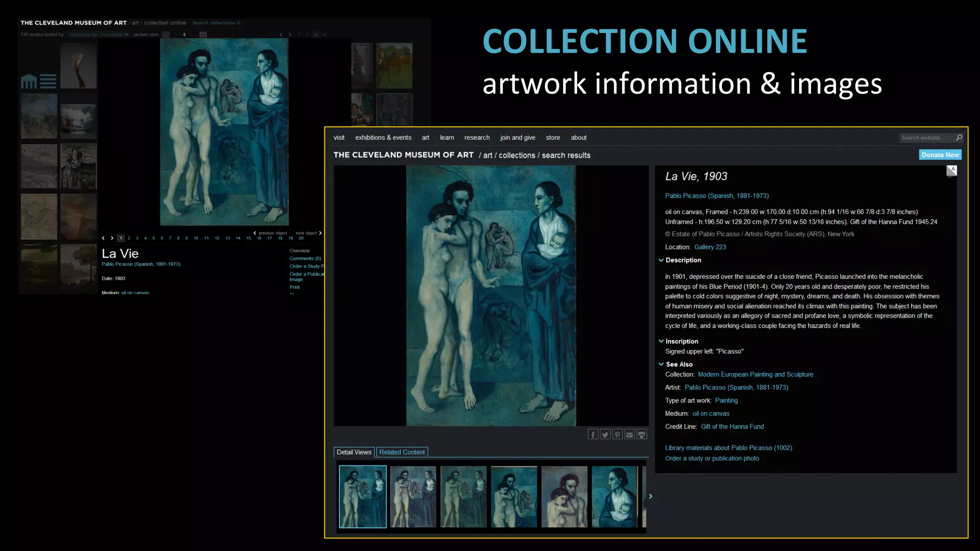Pin artwork with Pinterest icon
Viewport: 980px width, 551px height.
617,434
